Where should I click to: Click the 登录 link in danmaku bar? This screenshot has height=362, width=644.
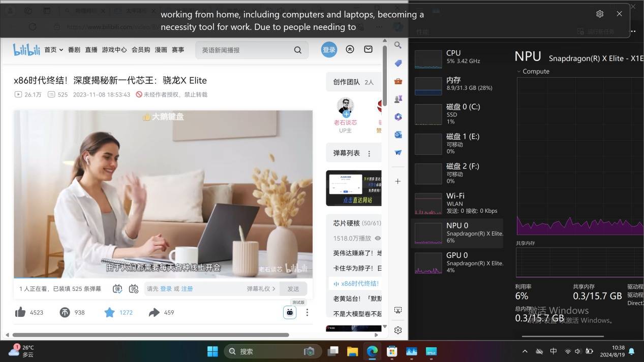point(166,289)
